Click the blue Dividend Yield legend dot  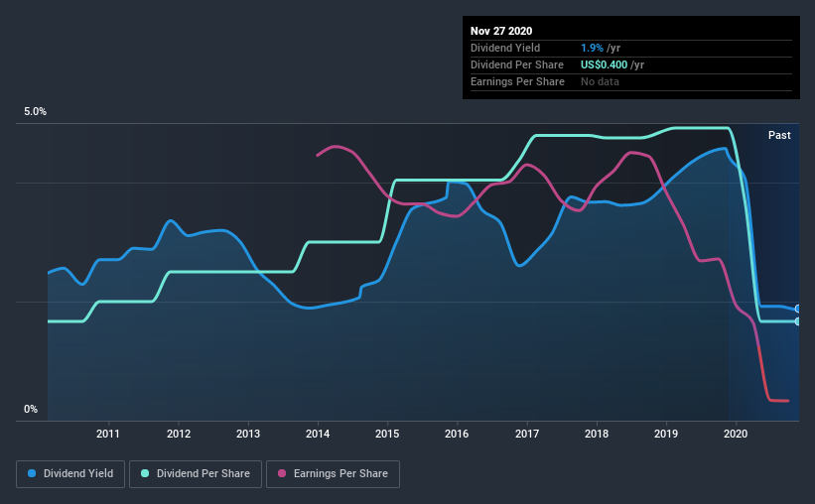pyautogui.click(x=32, y=473)
